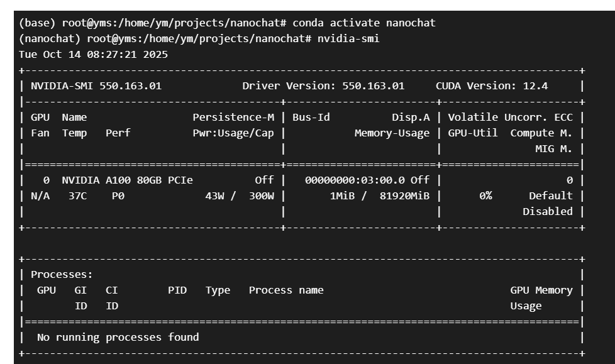Click the 'Process name' column header

pyautogui.click(x=286, y=290)
